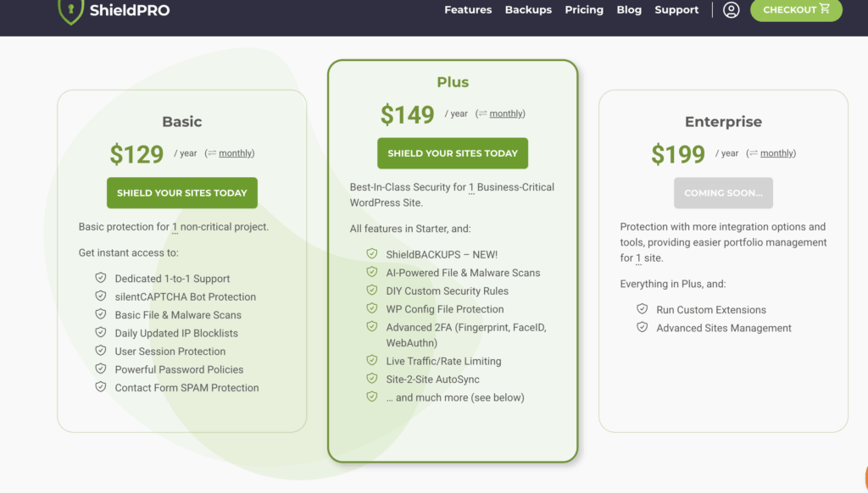This screenshot has width=868, height=493.
Task: Click the icon beside Live Traffic/Rate Limiting
Action: tap(371, 361)
